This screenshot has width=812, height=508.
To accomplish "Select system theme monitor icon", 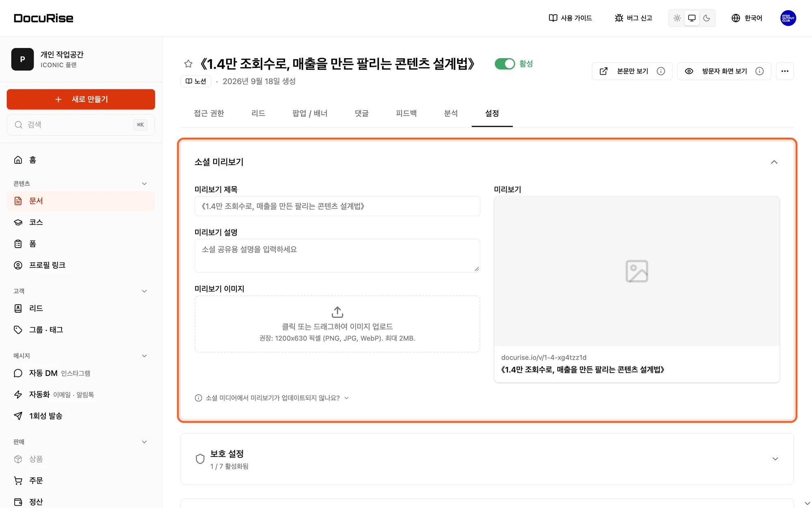I will (x=692, y=18).
